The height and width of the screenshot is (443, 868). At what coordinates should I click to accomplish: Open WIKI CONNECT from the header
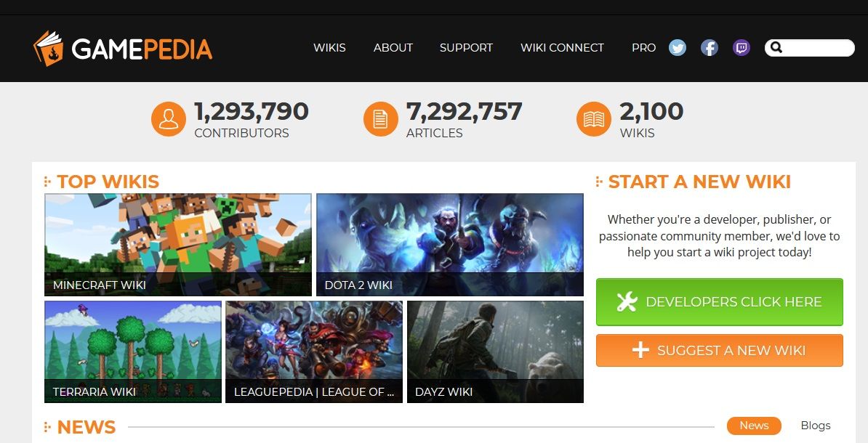pyautogui.click(x=562, y=47)
